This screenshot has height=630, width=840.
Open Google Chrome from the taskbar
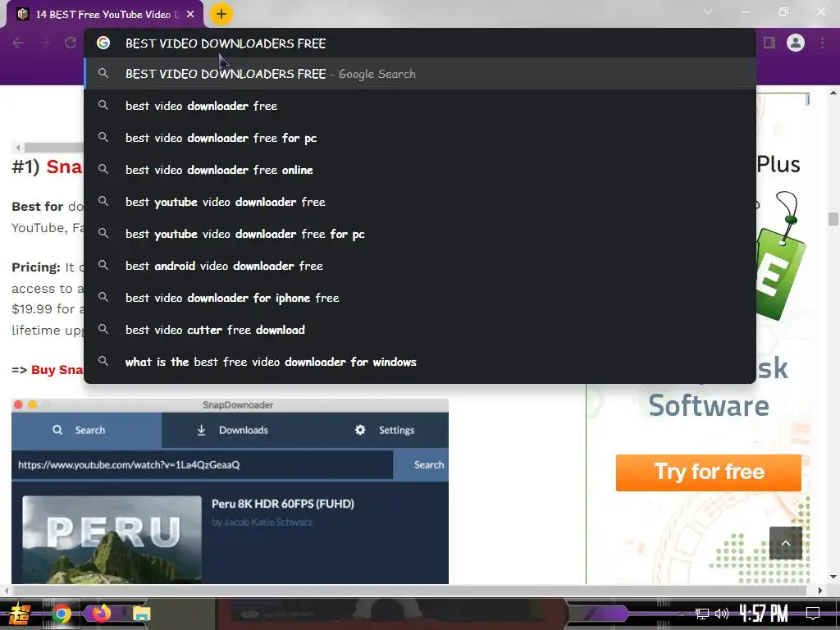click(x=61, y=614)
